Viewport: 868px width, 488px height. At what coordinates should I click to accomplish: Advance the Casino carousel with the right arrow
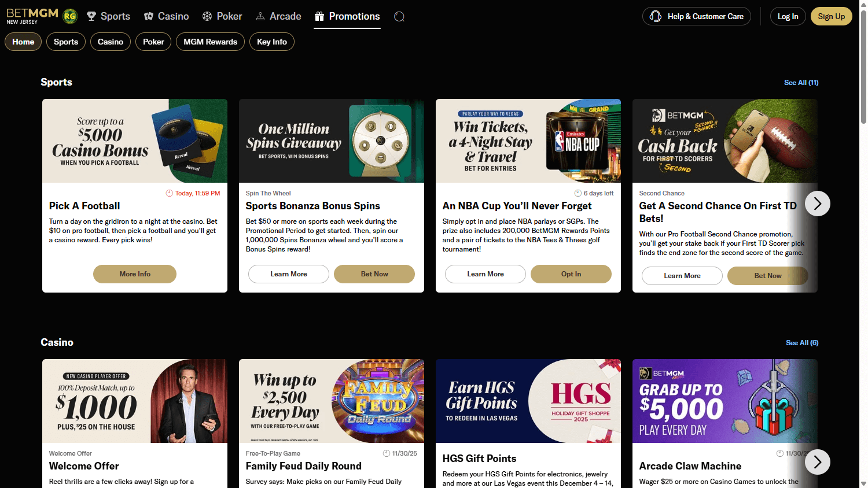click(817, 462)
